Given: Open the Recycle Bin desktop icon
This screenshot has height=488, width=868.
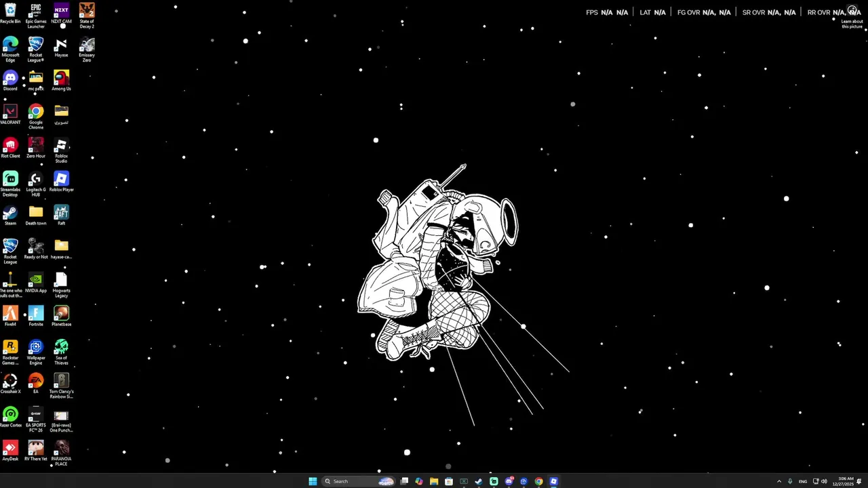Looking at the screenshot, I should (x=10, y=14).
